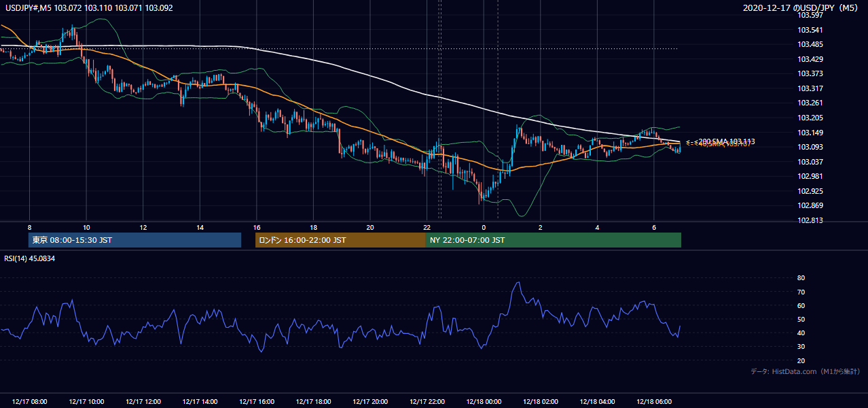Click the 12/18 00:00 date label
Viewport: 868px width, 408px height.
tap(484, 402)
